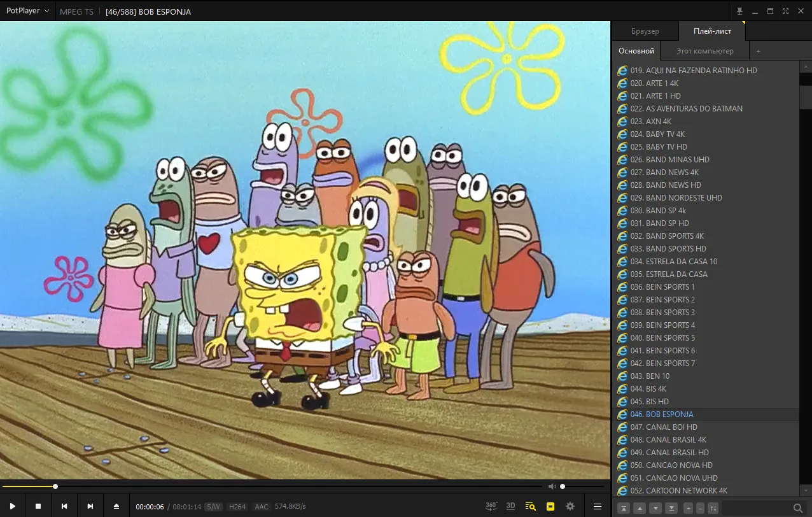Select the Этот компьютер tab
Image resolution: width=812 pixels, height=517 pixels.
click(704, 51)
